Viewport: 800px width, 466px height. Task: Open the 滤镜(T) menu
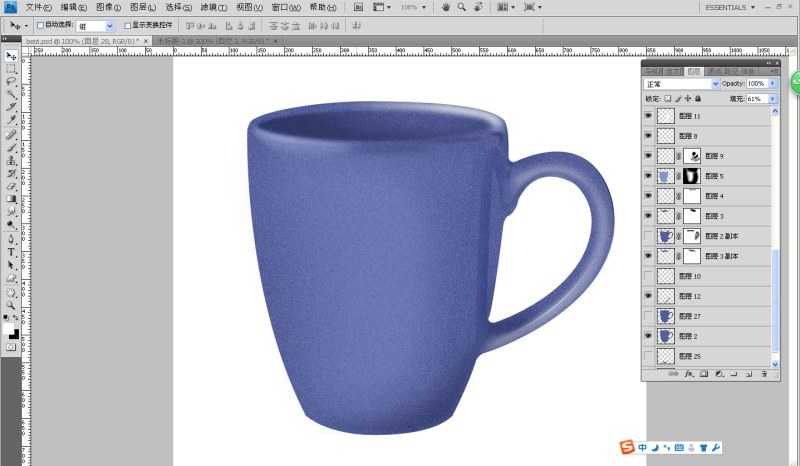[x=214, y=7]
